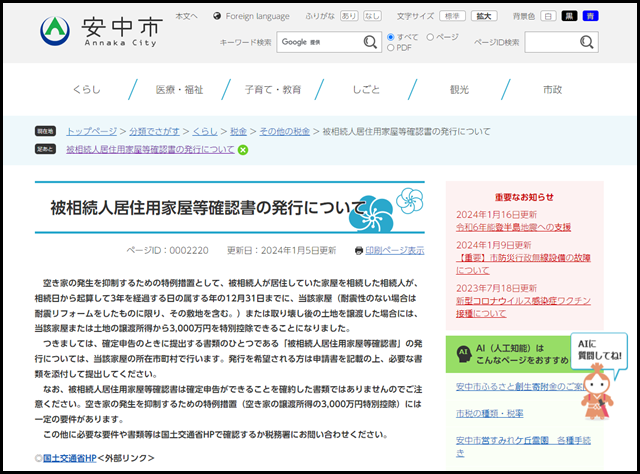640x474 pixels.
Task: Open the AI chat mascot character
Action: 597,392
